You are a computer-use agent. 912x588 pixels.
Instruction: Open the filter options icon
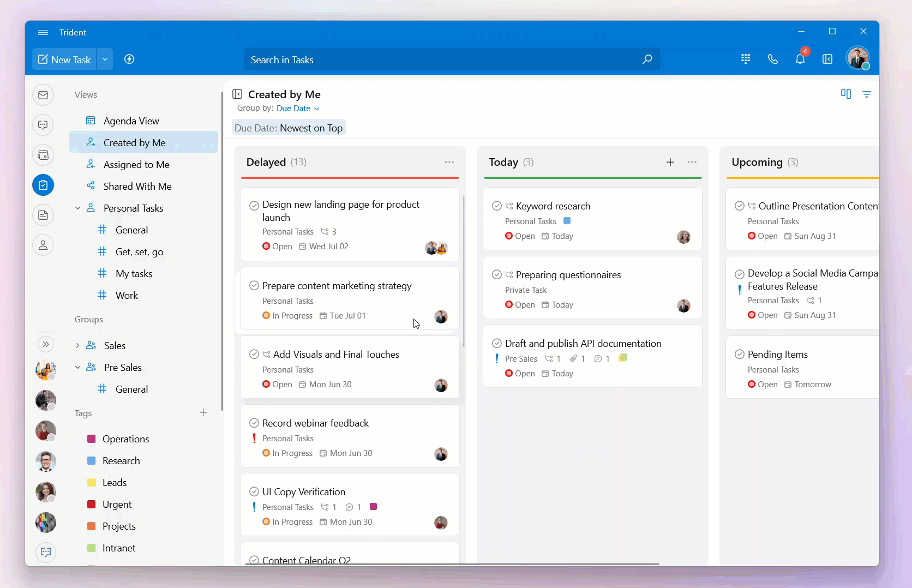pos(867,94)
